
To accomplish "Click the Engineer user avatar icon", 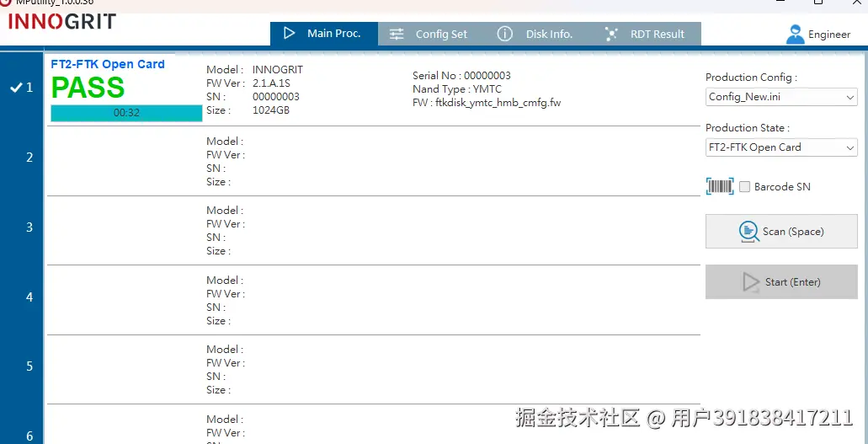I will (x=795, y=35).
